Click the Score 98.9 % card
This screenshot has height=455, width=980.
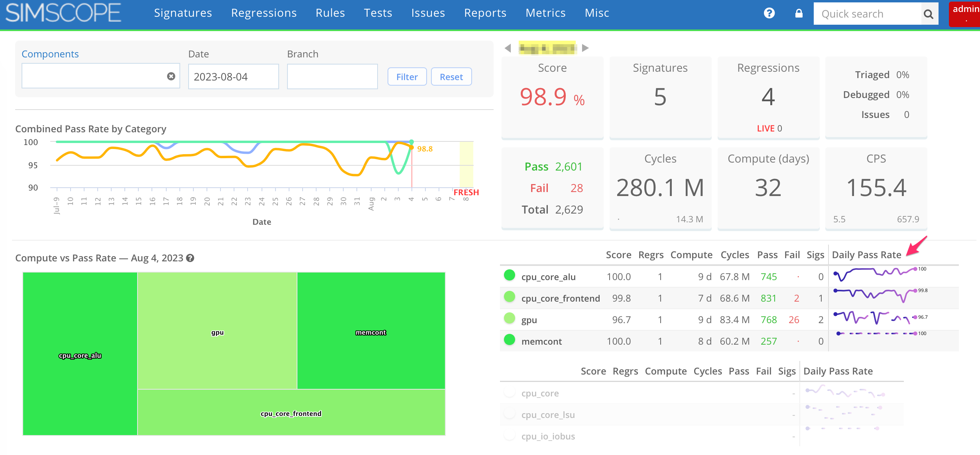pyautogui.click(x=552, y=98)
